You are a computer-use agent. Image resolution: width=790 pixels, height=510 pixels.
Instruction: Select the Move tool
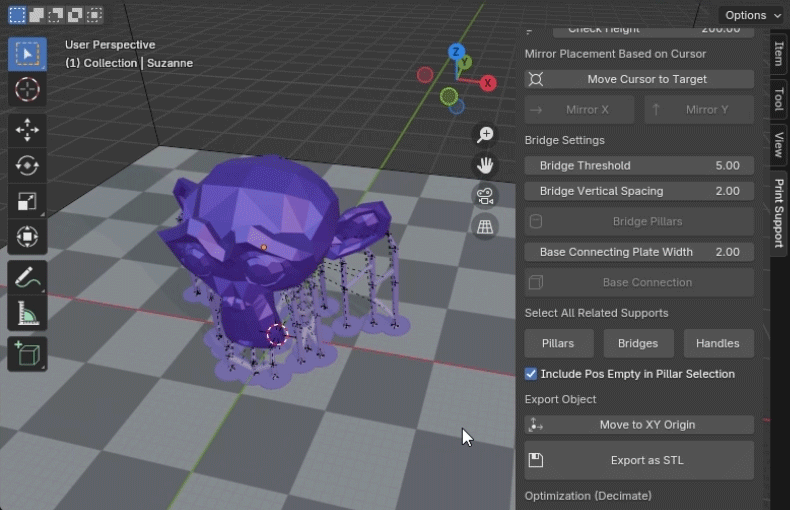(27, 130)
